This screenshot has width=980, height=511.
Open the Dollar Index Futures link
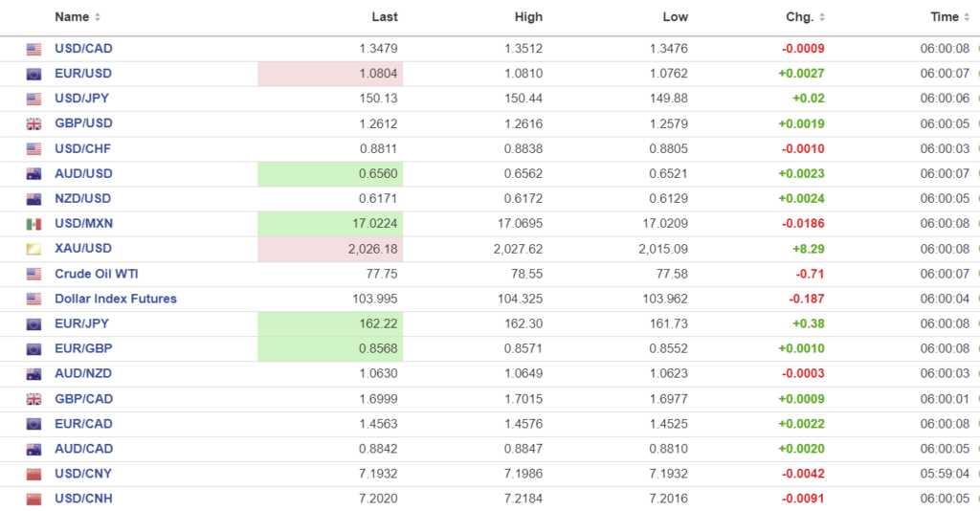coord(116,299)
